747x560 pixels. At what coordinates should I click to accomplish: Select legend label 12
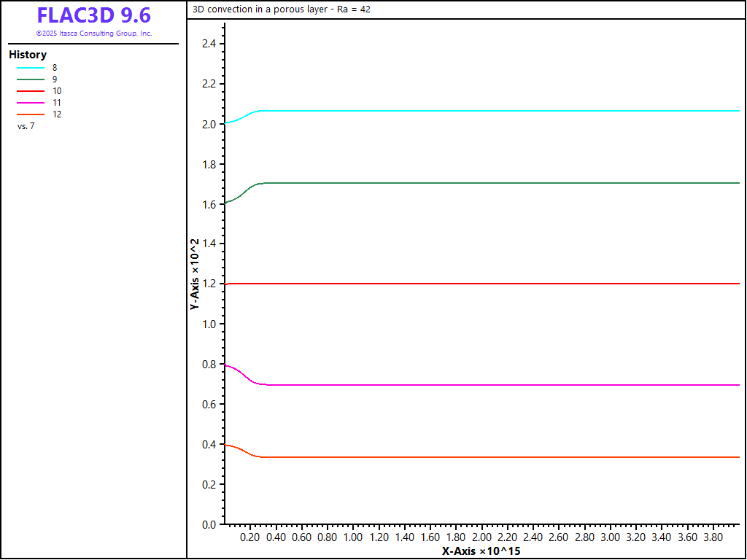tap(57, 114)
